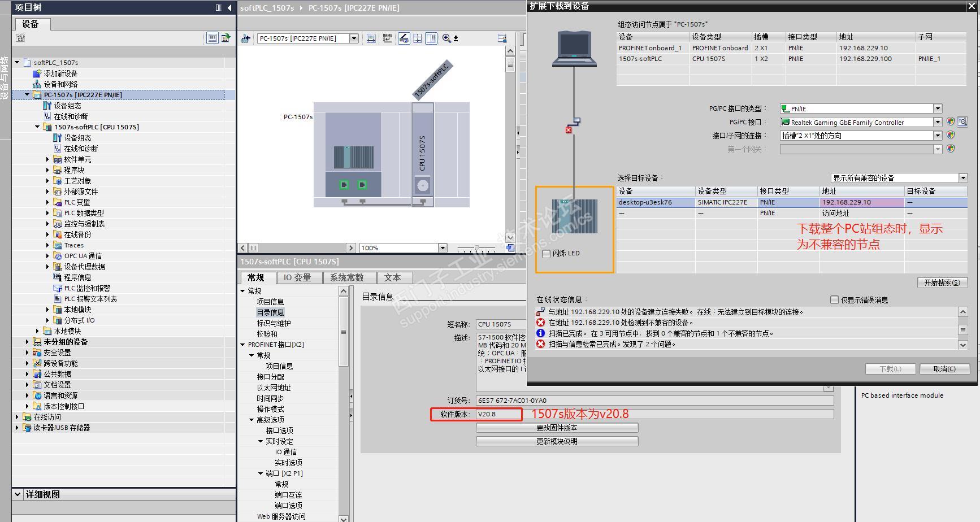Viewport: 980px width, 522px height.
Task: Click the zoom magnifier icon in device view toolbar
Action: pos(447,38)
